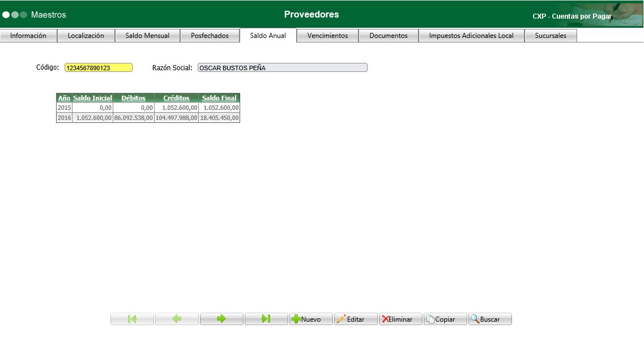Sort by Saldo Final column header
644x337 pixels.
(x=219, y=97)
